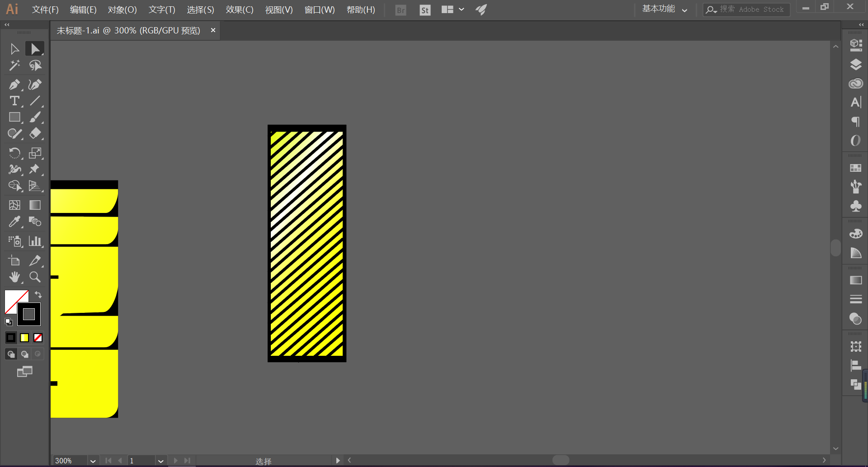This screenshot has height=467, width=868.
Task: Select the Shape Builder tool
Action: [14, 186]
